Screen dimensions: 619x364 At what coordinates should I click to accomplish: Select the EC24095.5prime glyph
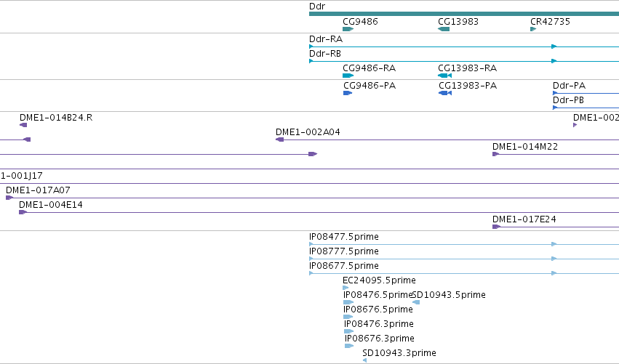(346, 288)
